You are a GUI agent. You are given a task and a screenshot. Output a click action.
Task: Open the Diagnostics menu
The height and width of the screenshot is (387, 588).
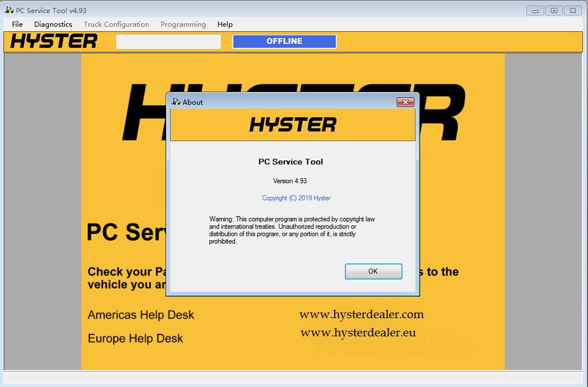(52, 24)
